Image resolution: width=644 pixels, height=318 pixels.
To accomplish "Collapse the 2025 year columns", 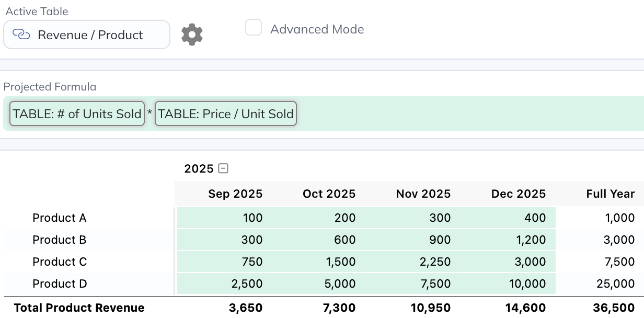I will pyautogui.click(x=223, y=168).
